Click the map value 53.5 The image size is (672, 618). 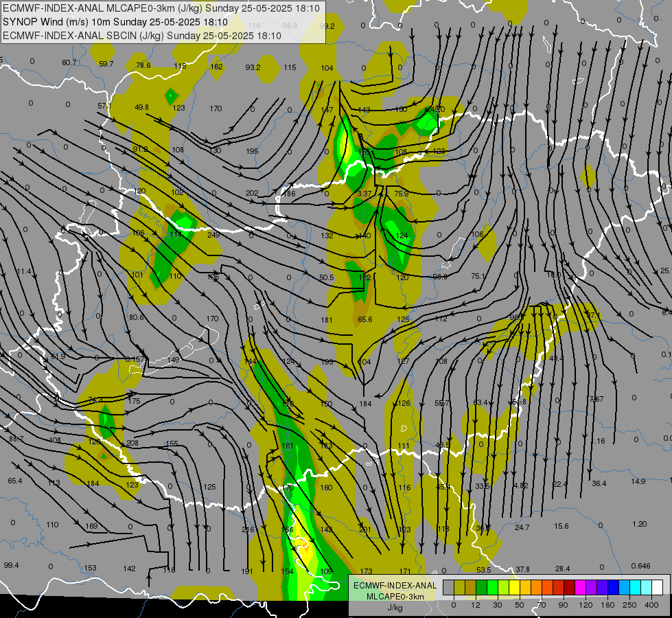[483, 570]
